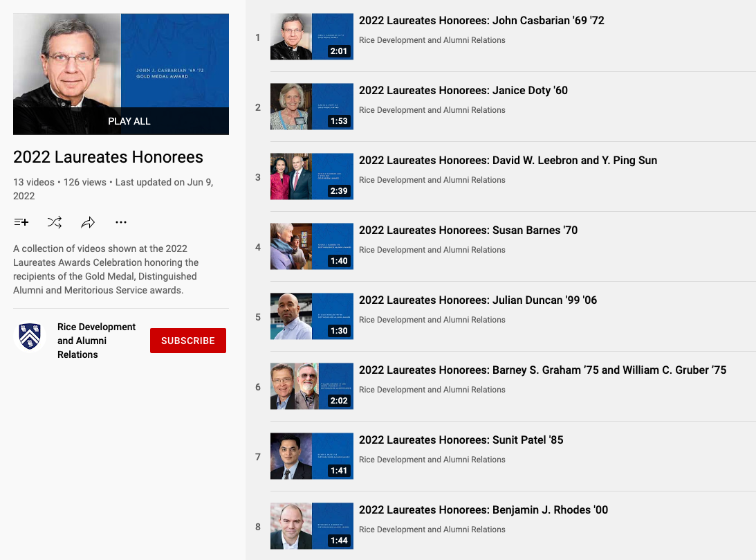This screenshot has height=560, width=756.
Task: Click the Sunit Patel video thumbnail
Action: [x=312, y=456]
